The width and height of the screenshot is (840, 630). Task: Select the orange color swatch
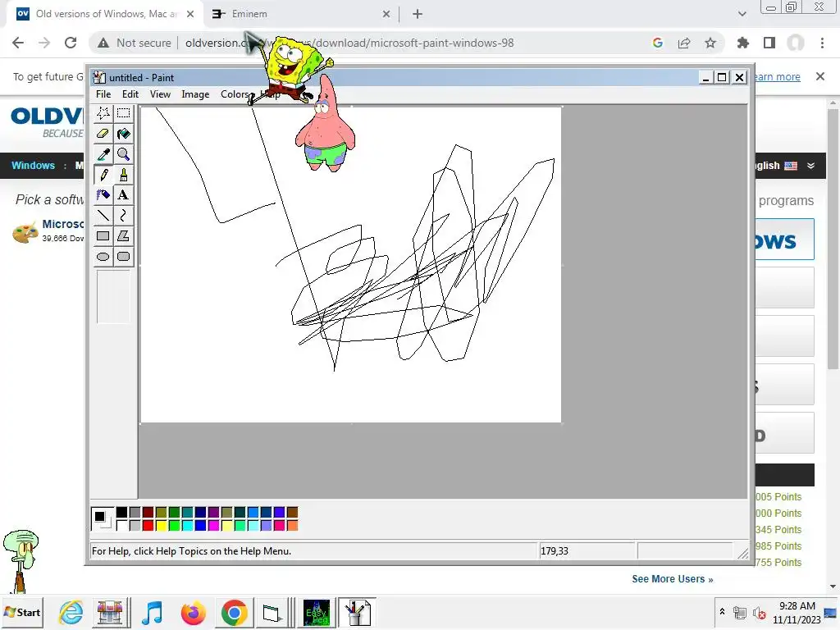[x=293, y=526]
